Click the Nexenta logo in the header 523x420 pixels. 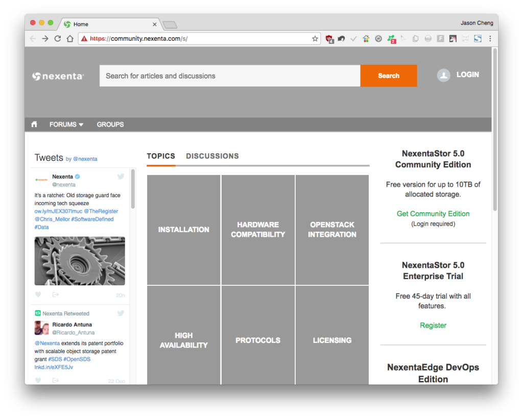58,76
